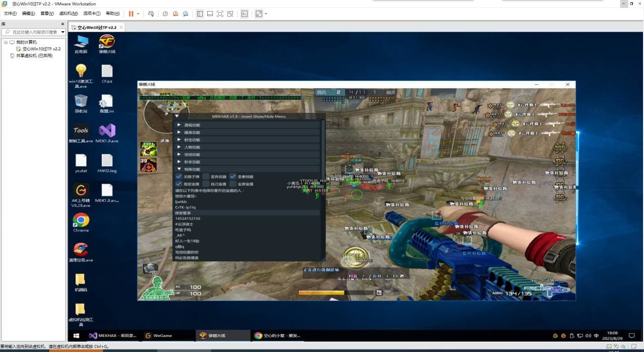The image size is (644, 352).
Task: Open the 帮助 menu
Action: [113, 14]
